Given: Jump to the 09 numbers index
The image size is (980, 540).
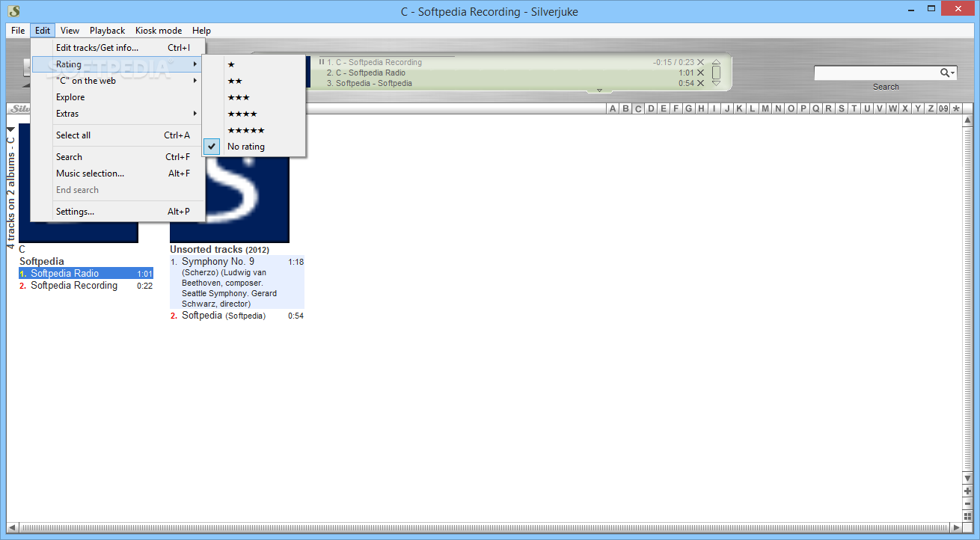Looking at the screenshot, I should [943, 108].
